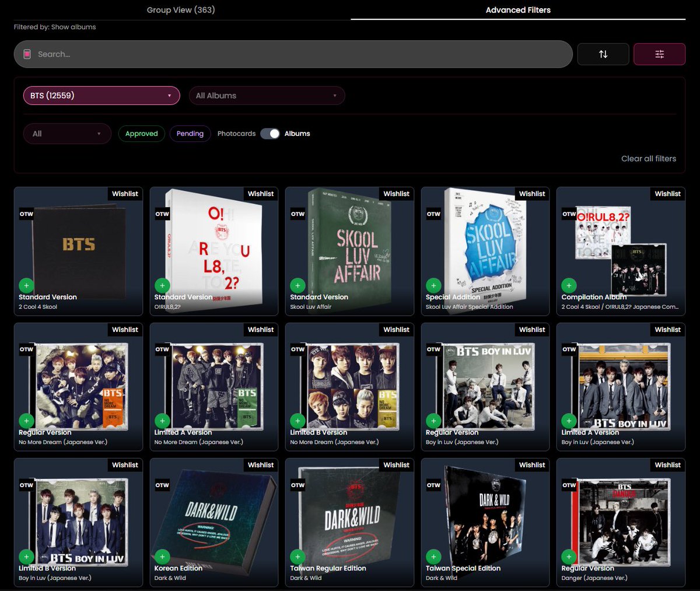Add No More Dream Limited A Version plus
Screen dimensions: 700x591
coord(162,421)
